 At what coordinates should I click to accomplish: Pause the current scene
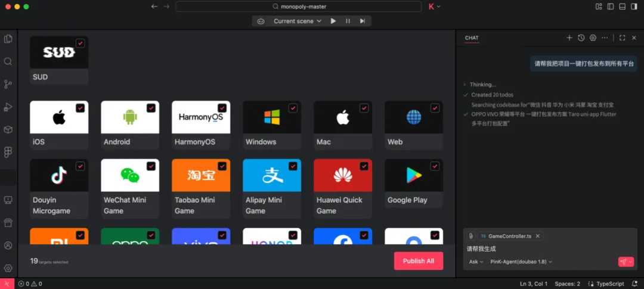348,21
